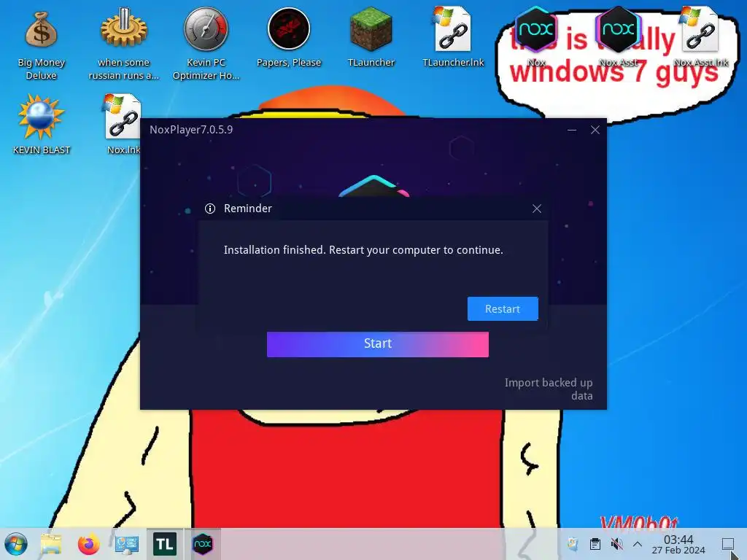Click the 'Installation finished' message text
Image resolution: width=747 pixels, height=560 pixels.
coord(363,250)
